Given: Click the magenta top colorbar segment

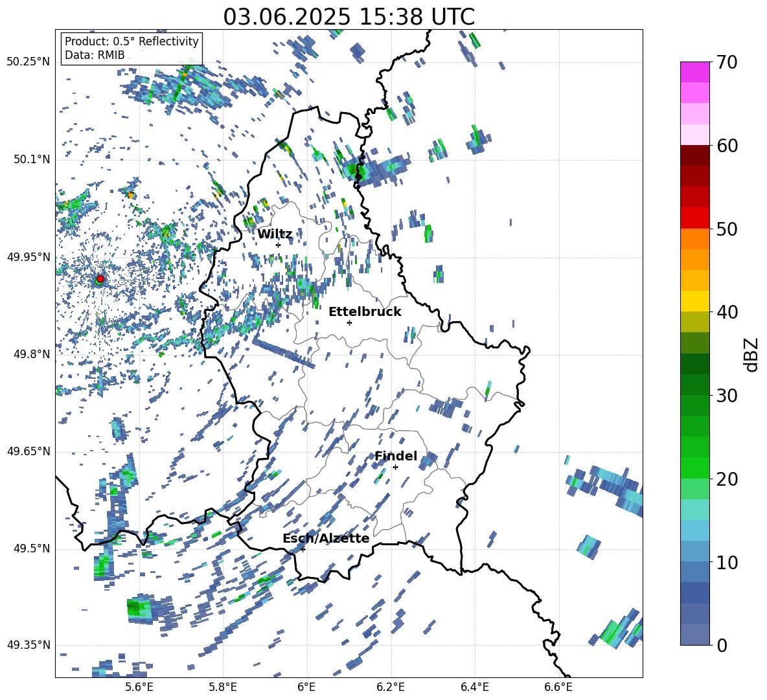Looking at the screenshot, I should point(695,73).
